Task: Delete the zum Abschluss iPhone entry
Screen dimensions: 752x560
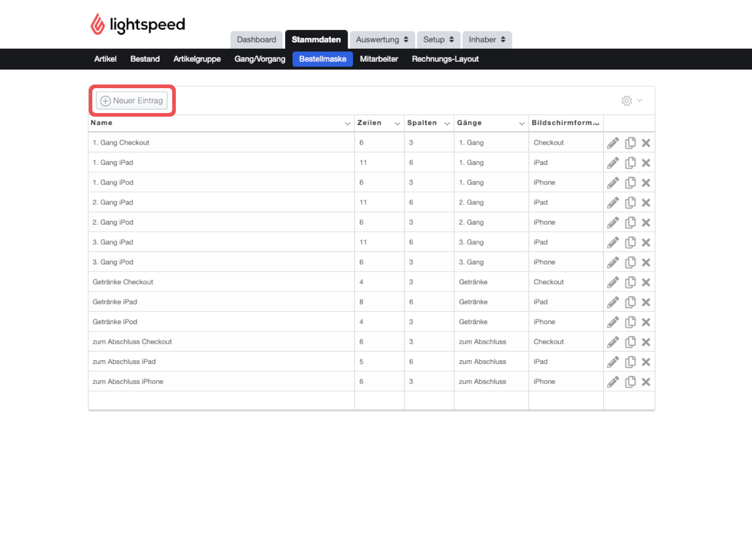Action: 646,382
